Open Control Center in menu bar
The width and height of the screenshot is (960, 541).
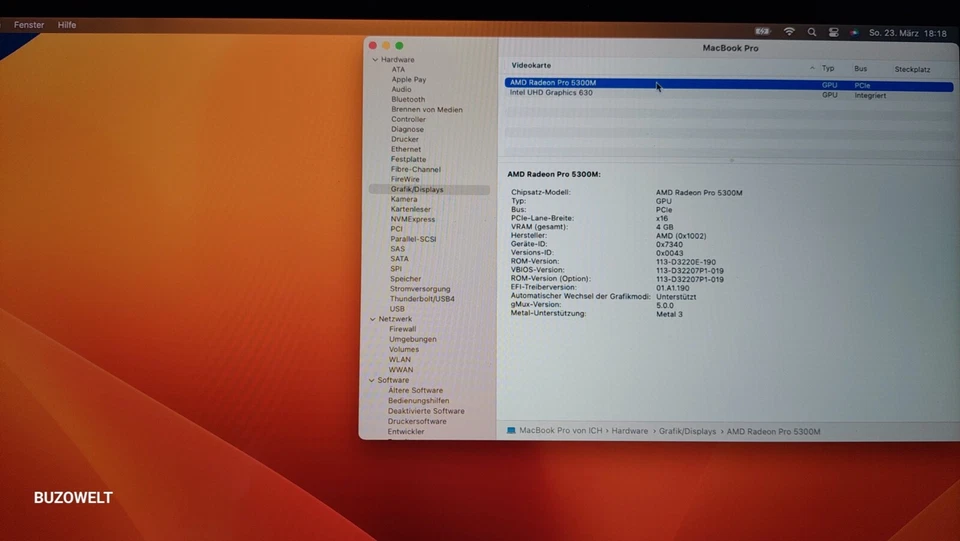(x=833, y=32)
